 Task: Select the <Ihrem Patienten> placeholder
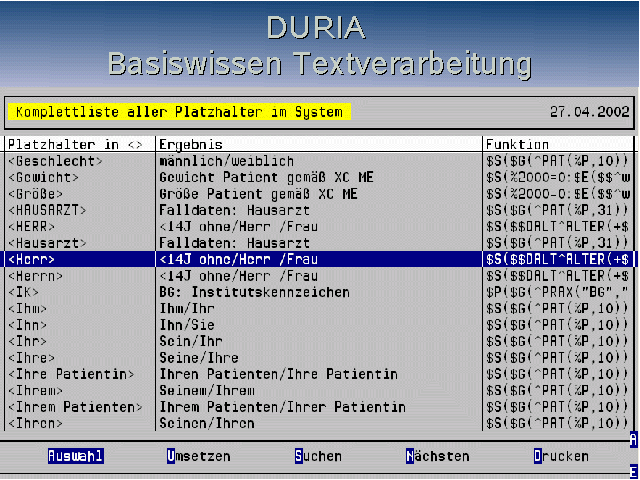pyautogui.click(x=75, y=407)
